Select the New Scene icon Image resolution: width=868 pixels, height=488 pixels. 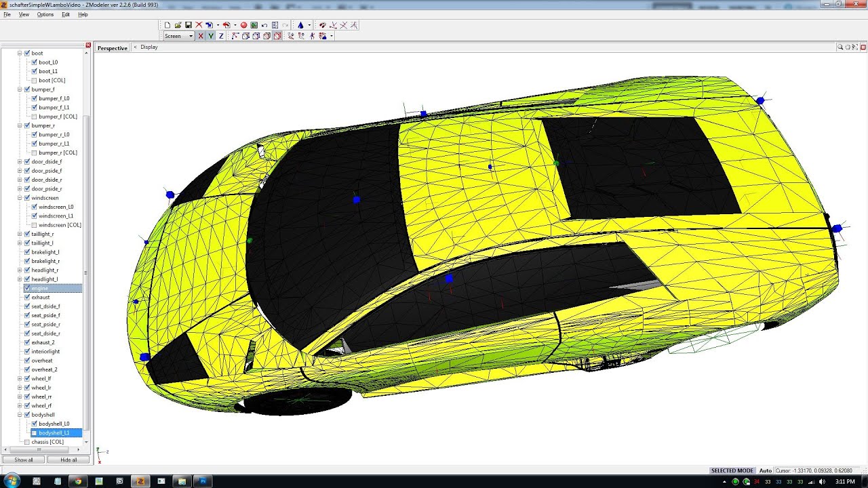click(x=167, y=24)
